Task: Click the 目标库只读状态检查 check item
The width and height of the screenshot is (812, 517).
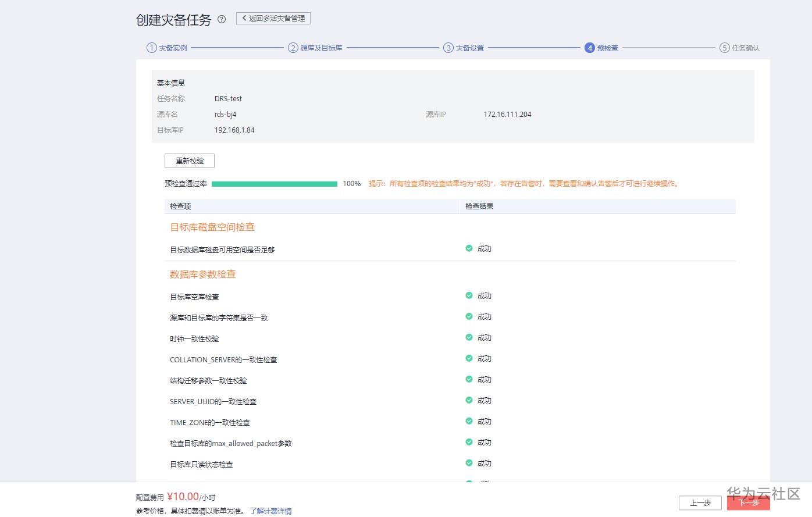Action: [x=201, y=465]
